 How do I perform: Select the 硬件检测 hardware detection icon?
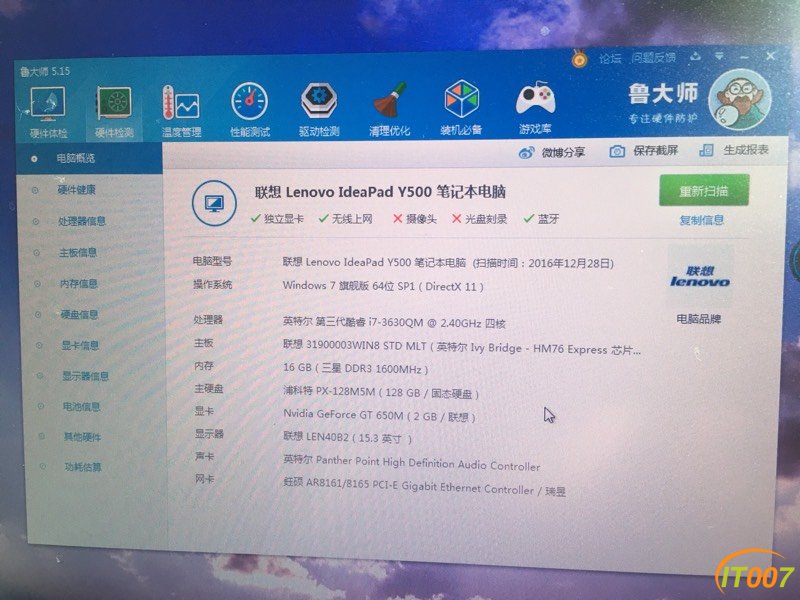click(114, 112)
